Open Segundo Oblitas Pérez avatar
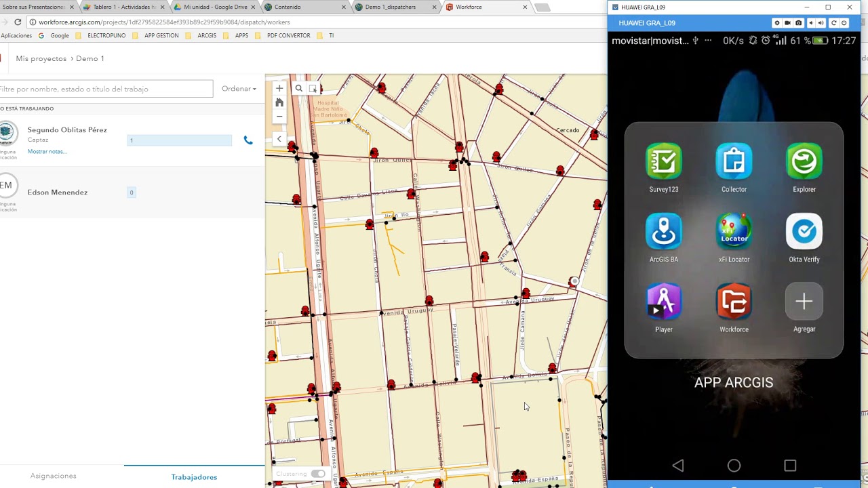 click(x=7, y=133)
